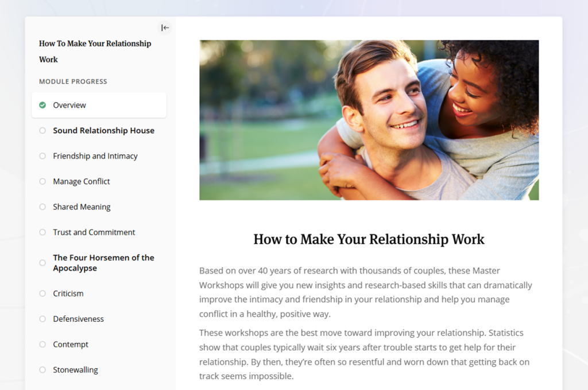Screen dimensions: 588x390
Task: Expand The Four Horsemen of the Apocalypse section
Action: tap(103, 262)
